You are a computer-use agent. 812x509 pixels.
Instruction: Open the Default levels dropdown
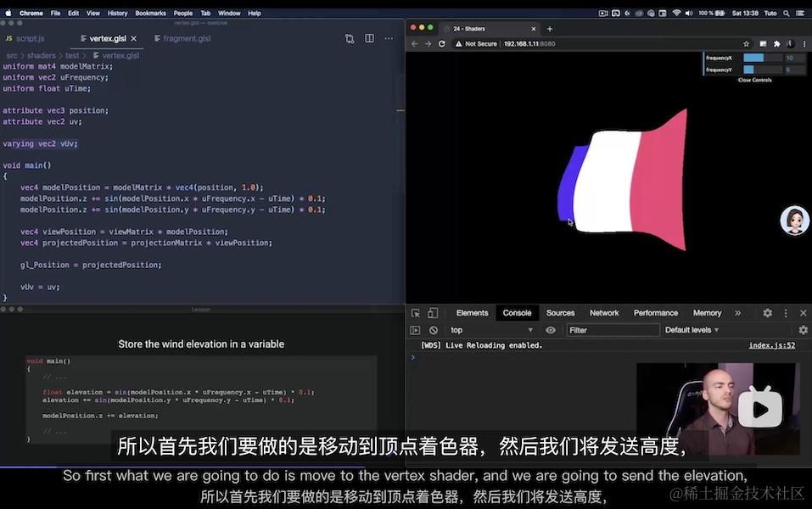point(692,330)
